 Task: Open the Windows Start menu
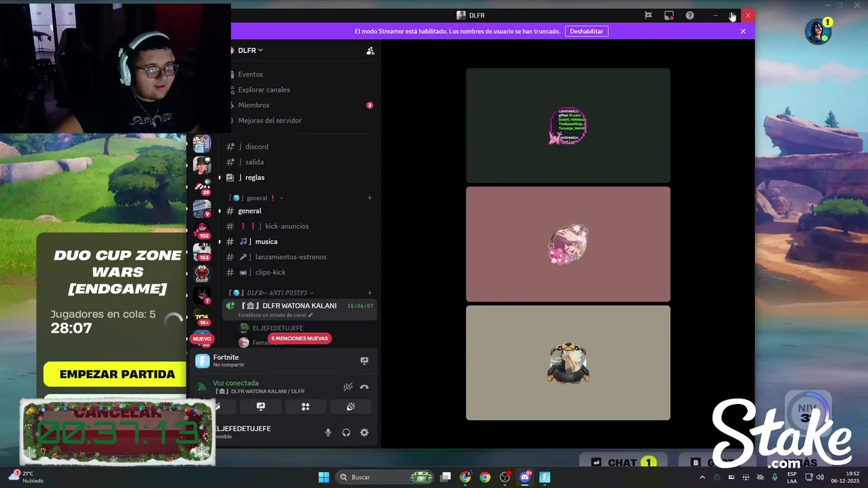click(x=323, y=477)
